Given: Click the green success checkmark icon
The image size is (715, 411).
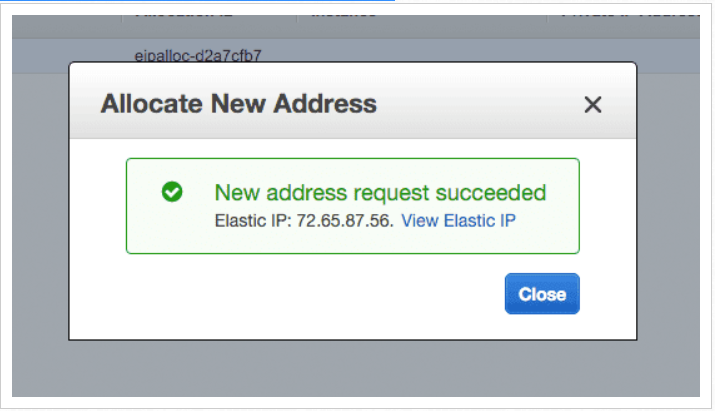Looking at the screenshot, I should click(172, 192).
